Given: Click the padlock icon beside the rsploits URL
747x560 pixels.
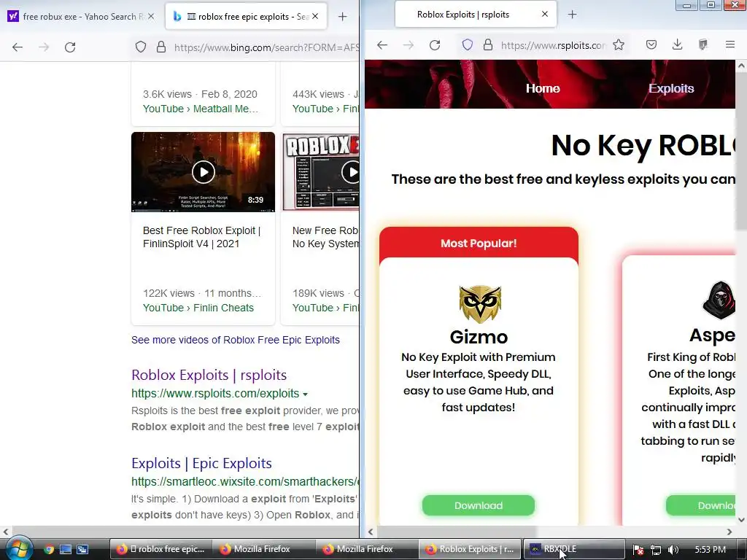Looking at the screenshot, I should pos(488,44).
